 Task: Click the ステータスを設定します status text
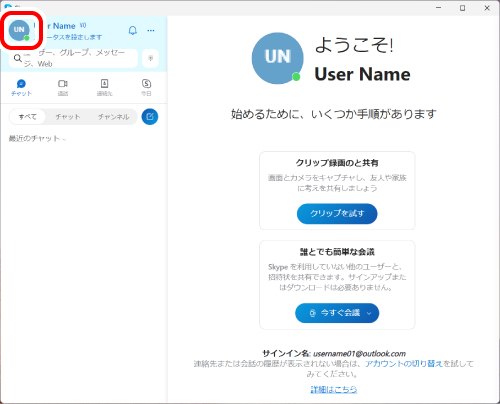[x=68, y=37]
